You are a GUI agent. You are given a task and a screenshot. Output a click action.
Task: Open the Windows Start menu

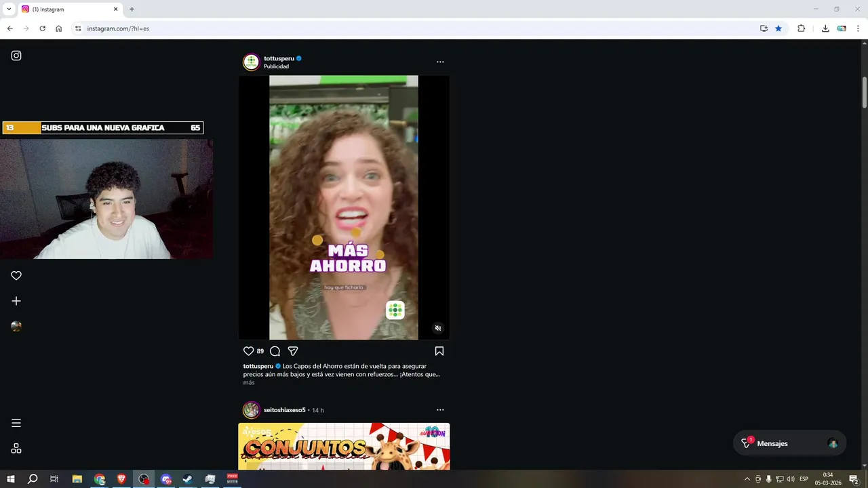[x=11, y=479]
